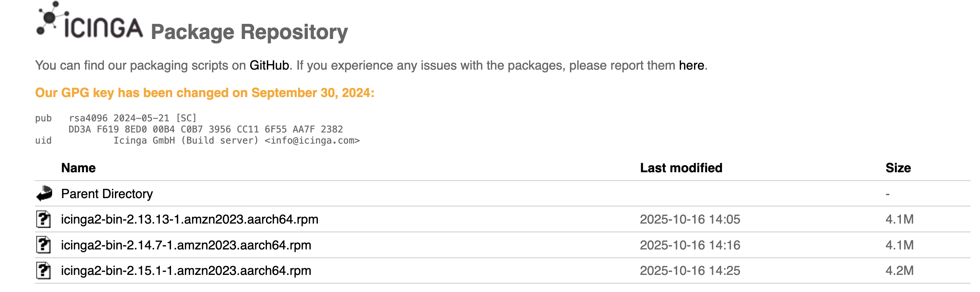980x292 pixels.
Task: Click the 4.2M size value
Action: tap(899, 271)
